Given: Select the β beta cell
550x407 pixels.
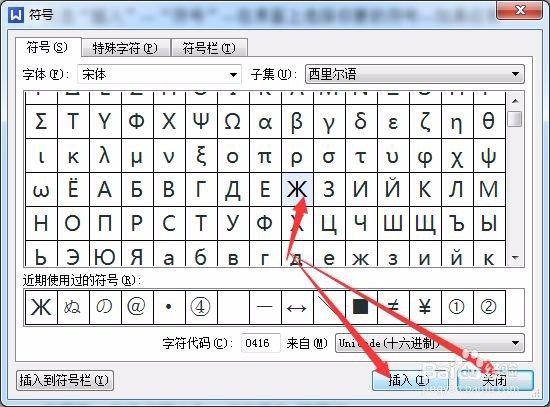Looking at the screenshot, I should coord(297,121).
